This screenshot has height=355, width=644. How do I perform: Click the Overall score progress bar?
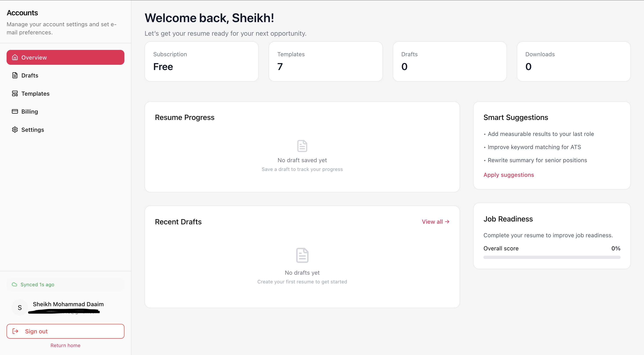[552, 257]
